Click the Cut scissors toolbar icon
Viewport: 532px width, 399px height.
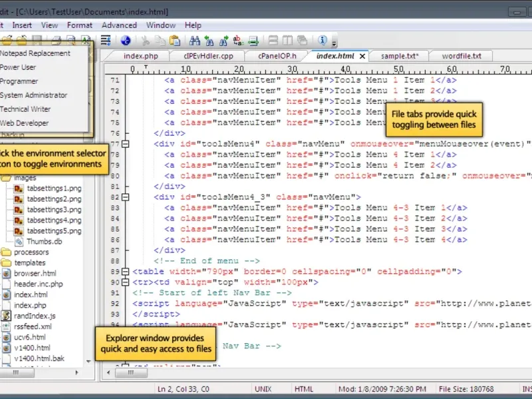[144, 41]
